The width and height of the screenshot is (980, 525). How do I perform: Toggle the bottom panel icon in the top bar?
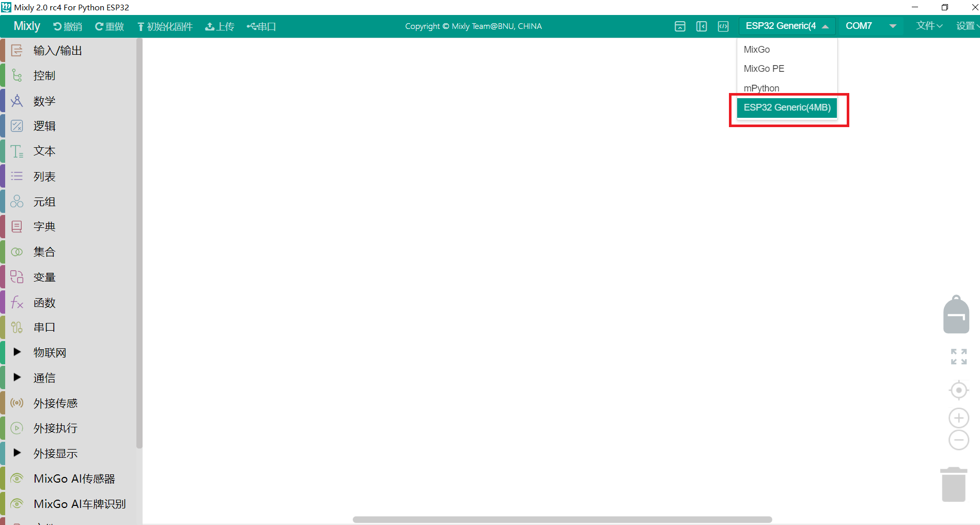point(680,26)
